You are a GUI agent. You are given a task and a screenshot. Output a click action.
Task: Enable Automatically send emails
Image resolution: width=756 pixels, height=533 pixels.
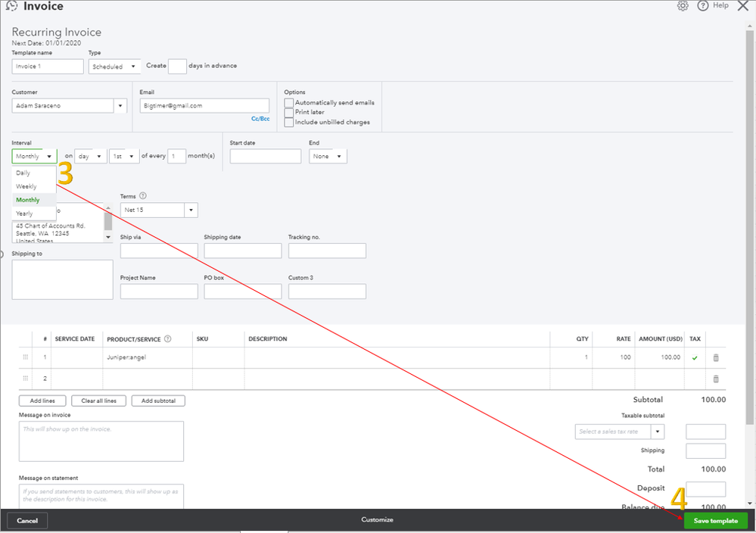[x=289, y=103]
